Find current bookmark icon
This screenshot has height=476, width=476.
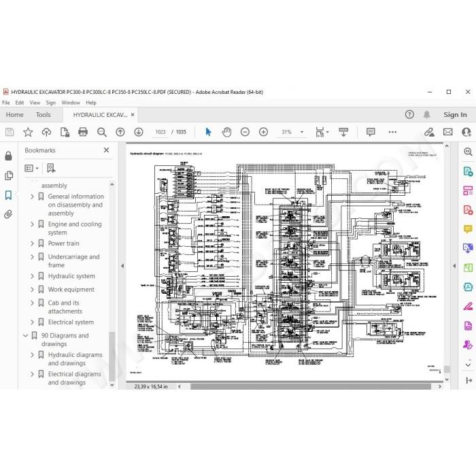pyautogui.click(x=51, y=168)
